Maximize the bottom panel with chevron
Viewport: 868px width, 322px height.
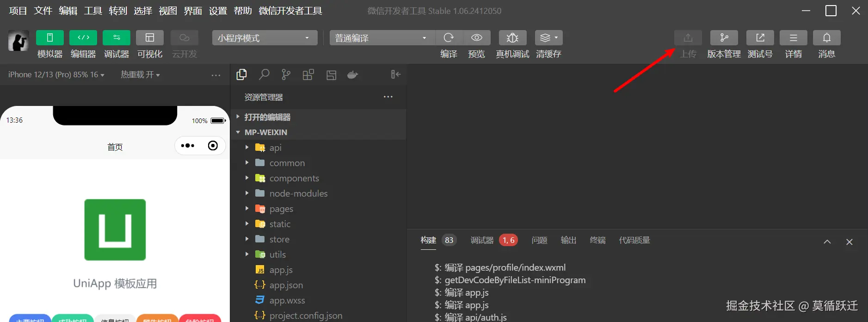click(827, 242)
